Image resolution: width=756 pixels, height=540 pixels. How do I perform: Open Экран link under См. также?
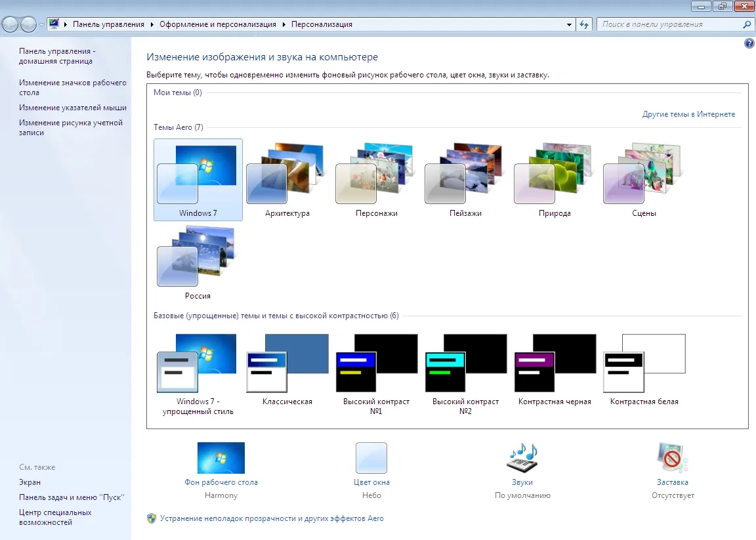30,482
